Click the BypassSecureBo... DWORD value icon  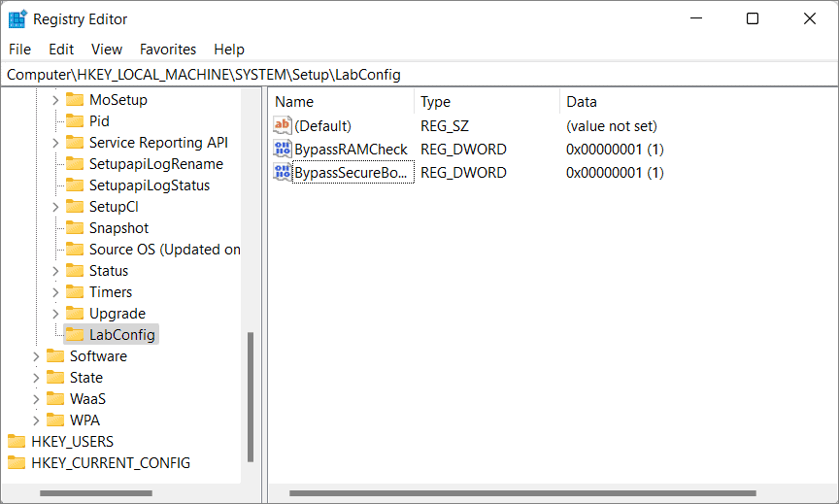click(282, 172)
